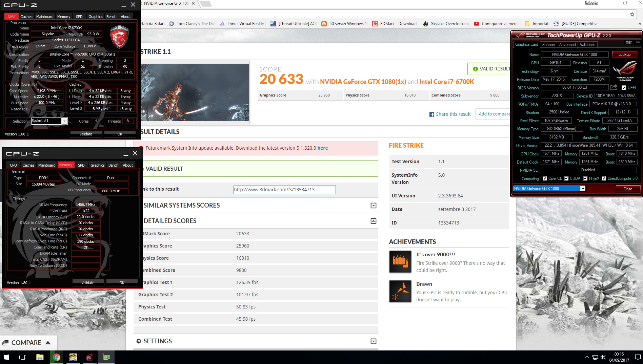Open a new Chrome tab
This screenshot has height=364, width=643.
pos(205,3)
